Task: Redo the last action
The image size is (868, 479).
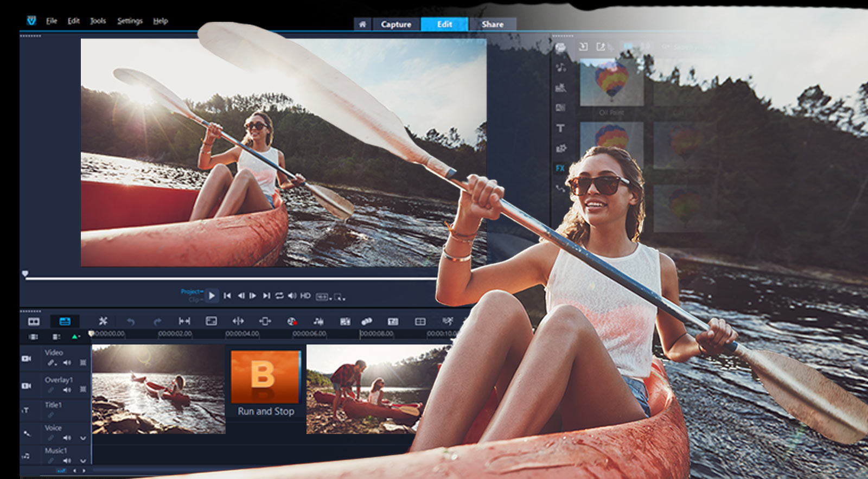Action: click(157, 322)
